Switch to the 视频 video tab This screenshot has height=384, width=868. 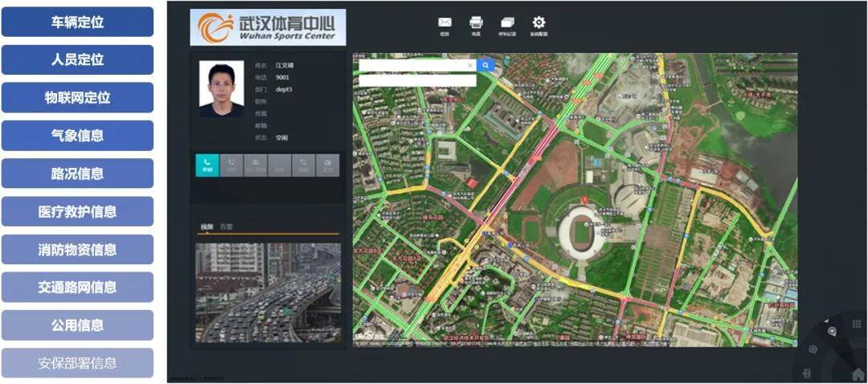coord(207,227)
